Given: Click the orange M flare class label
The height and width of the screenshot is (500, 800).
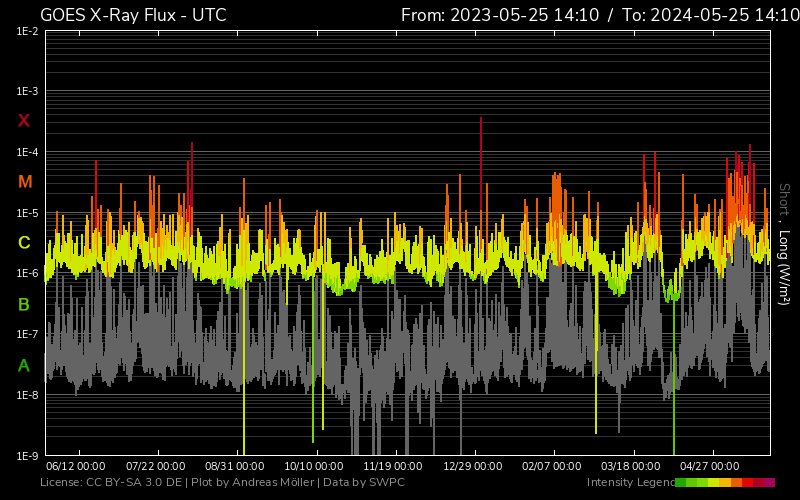Looking at the screenshot, I should (x=25, y=182).
